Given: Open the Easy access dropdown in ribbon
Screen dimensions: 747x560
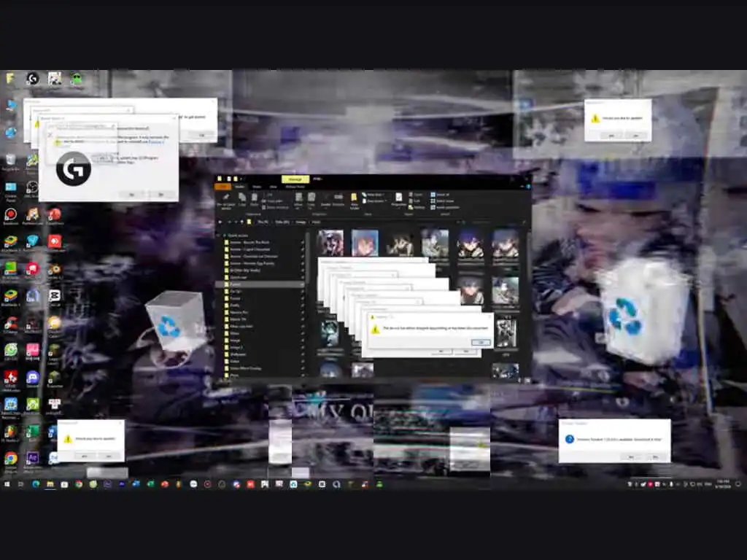Looking at the screenshot, I should click(x=374, y=201).
